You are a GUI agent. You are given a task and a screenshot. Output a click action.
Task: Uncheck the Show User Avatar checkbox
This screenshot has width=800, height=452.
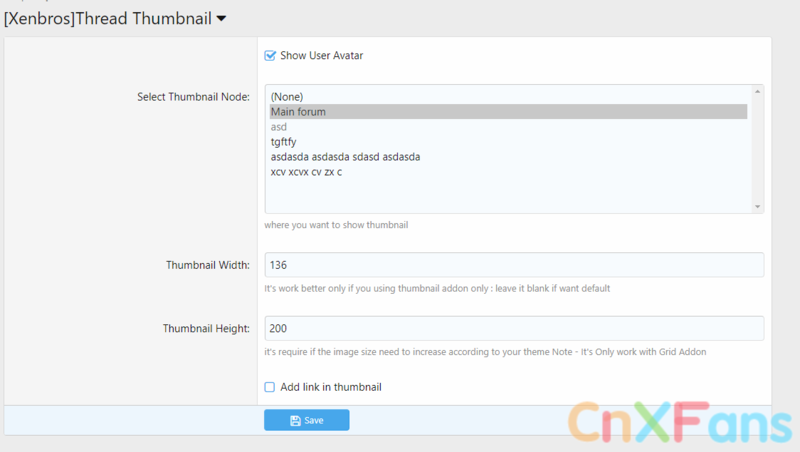tap(270, 56)
